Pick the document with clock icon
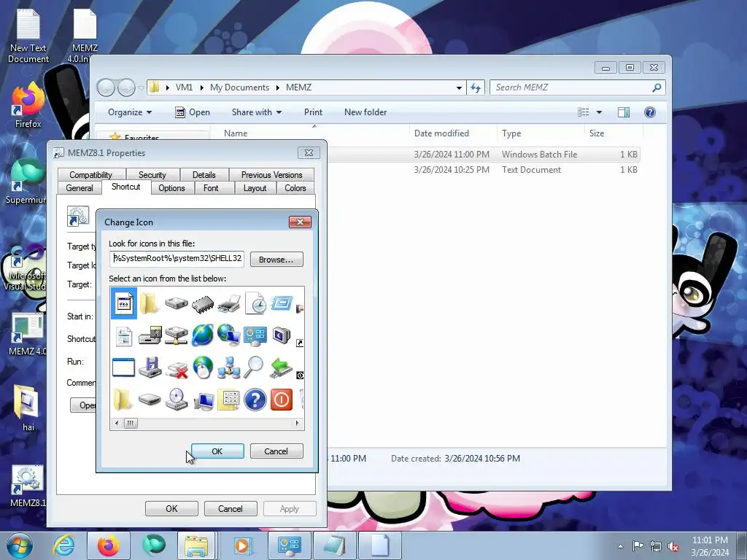 click(256, 304)
